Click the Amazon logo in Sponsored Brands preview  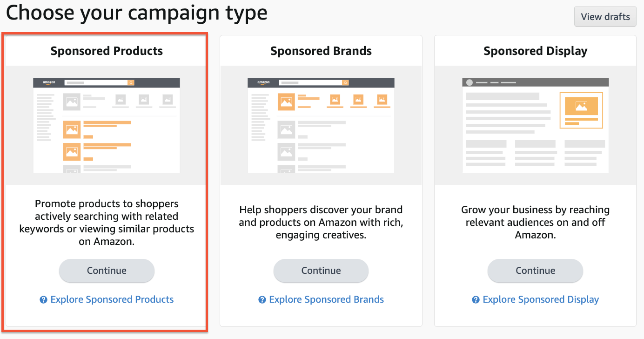pyautogui.click(x=263, y=82)
